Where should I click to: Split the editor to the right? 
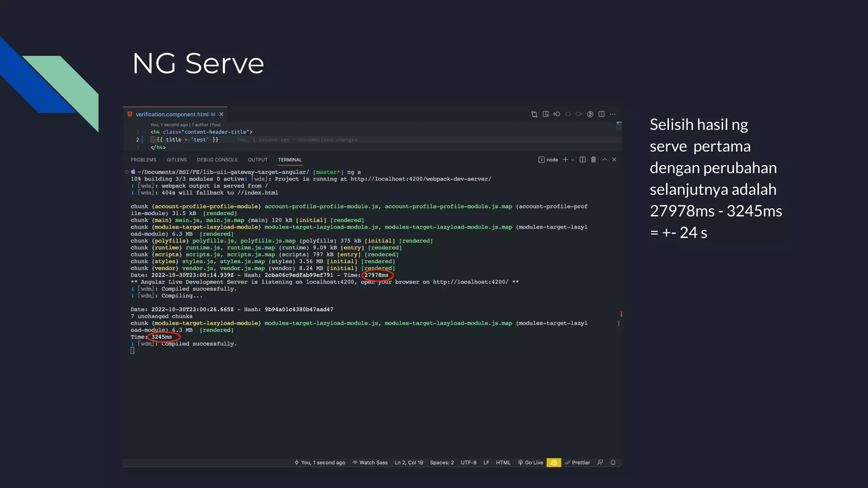(x=601, y=114)
